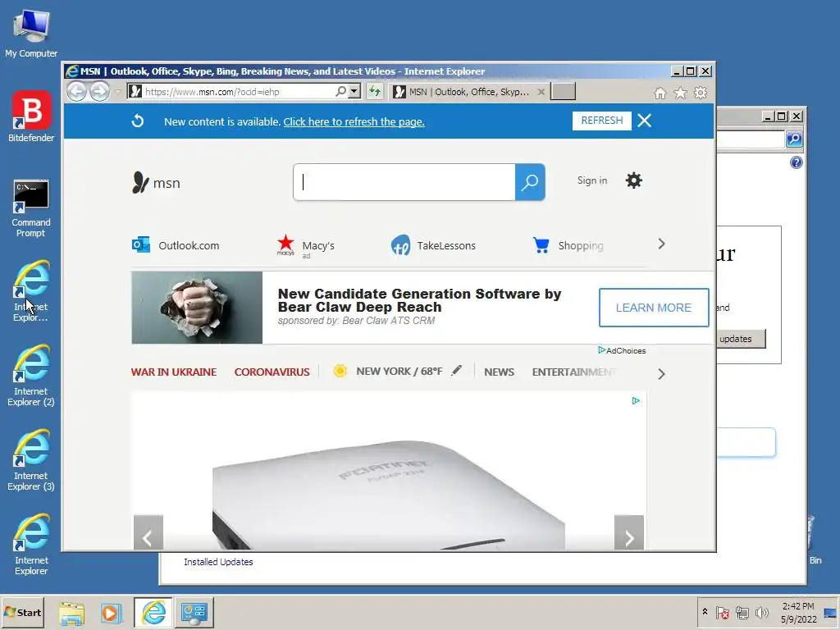840x630 pixels.
Task: Open help icon in background window
Action: pos(796,162)
